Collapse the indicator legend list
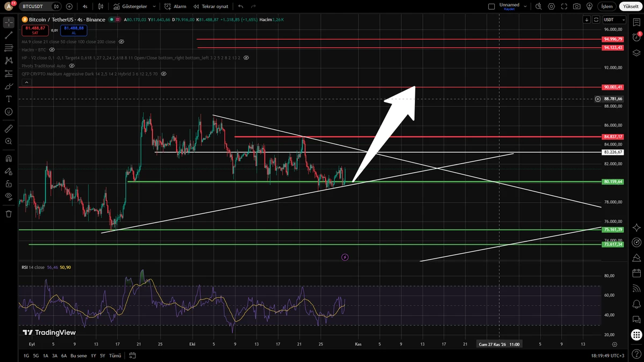Screen dimensions: 644x362 [27, 82]
